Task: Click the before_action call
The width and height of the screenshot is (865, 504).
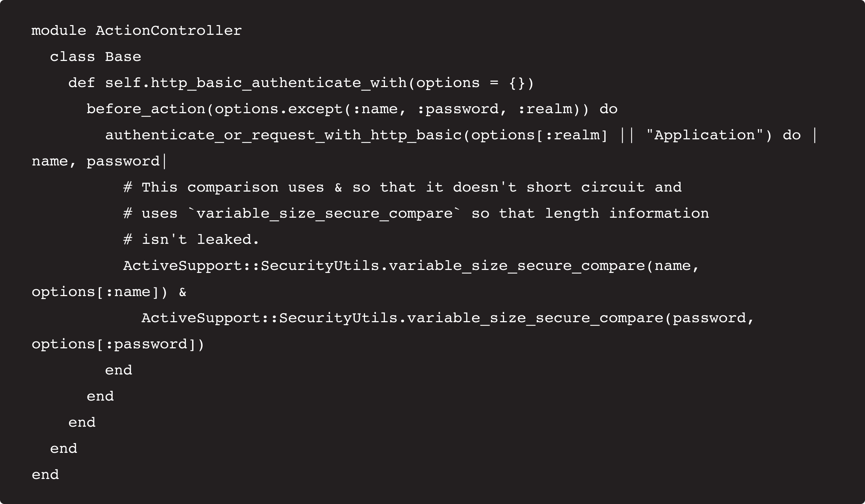Action: coord(146,109)
